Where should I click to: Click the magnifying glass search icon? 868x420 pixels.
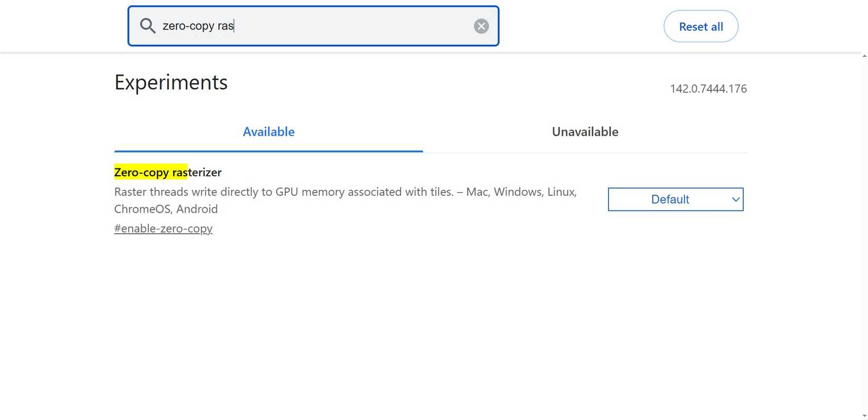(147, 25)
